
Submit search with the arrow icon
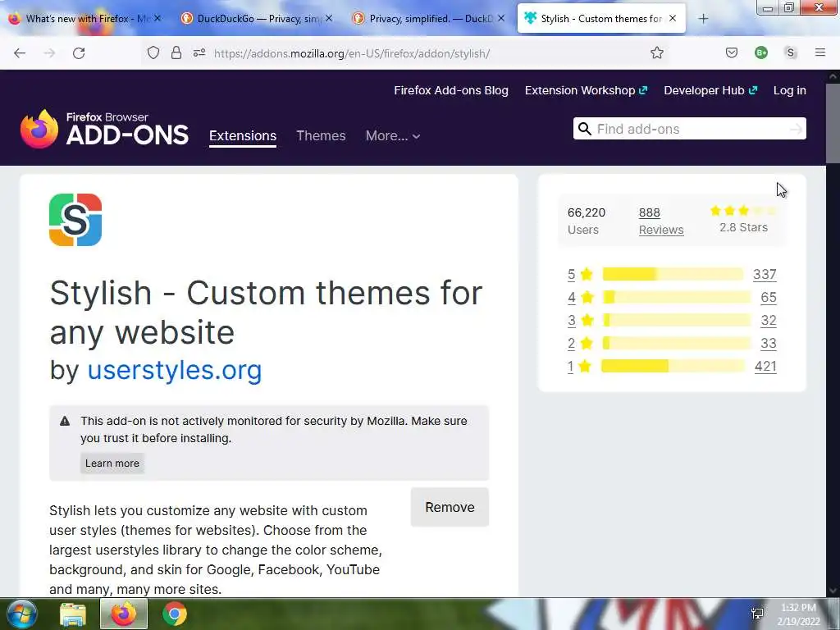(796, 129)
